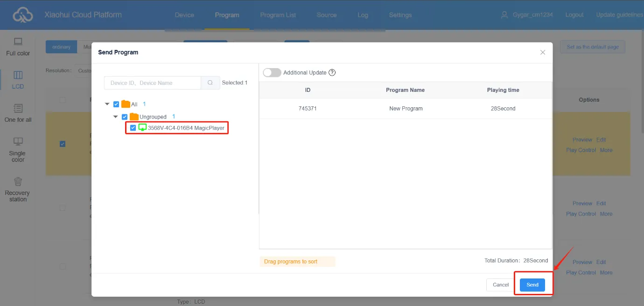644x306 pixels.
Task: Click the user profile icon beside Gygar_cm1234
Action: coord(504,15)
